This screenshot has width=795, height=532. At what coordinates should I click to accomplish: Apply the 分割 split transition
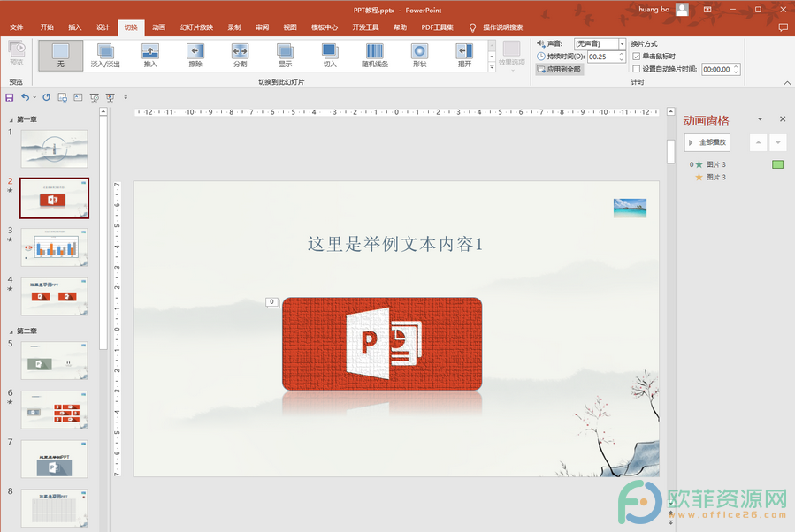click(240, 55)
